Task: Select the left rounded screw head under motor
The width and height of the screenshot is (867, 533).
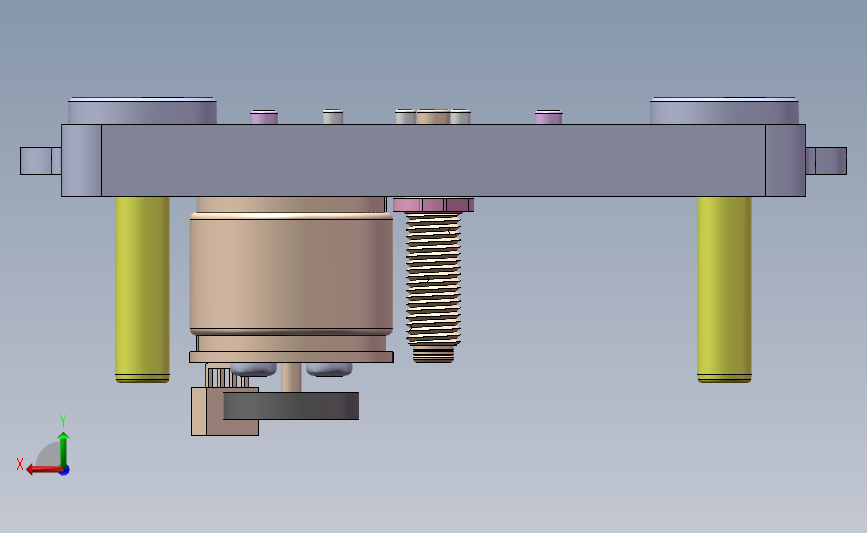Action: coord(253,369)
